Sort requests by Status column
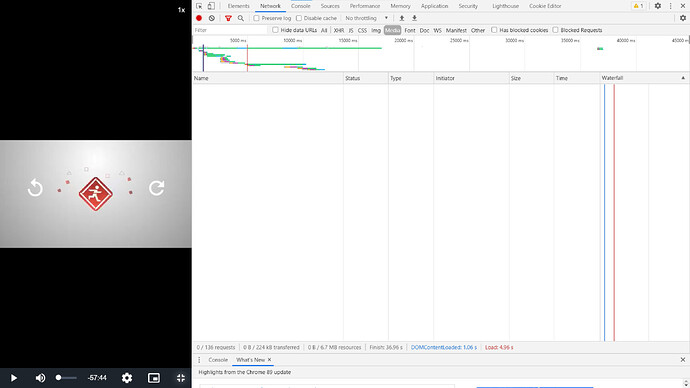 (366, 78)
